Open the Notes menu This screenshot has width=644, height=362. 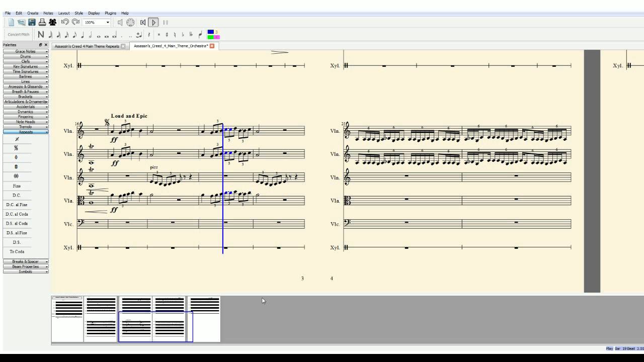[48, 13]
